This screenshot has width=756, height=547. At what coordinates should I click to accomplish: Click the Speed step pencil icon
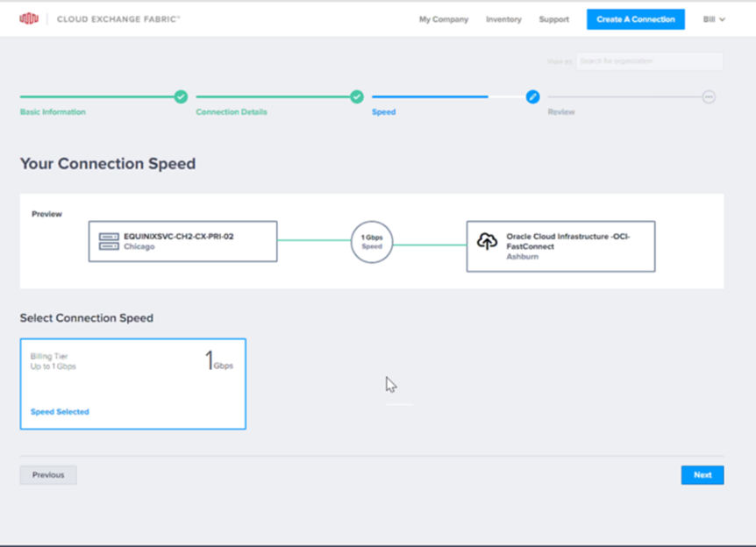(x=532, y=97)
